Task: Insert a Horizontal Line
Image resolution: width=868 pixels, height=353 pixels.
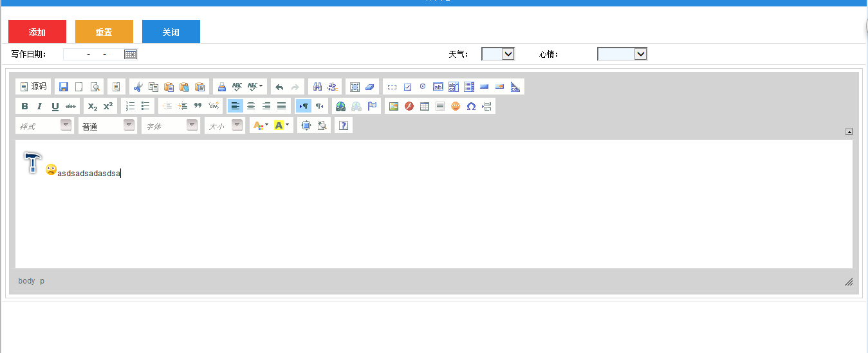Action: click(x=440, y=106)
